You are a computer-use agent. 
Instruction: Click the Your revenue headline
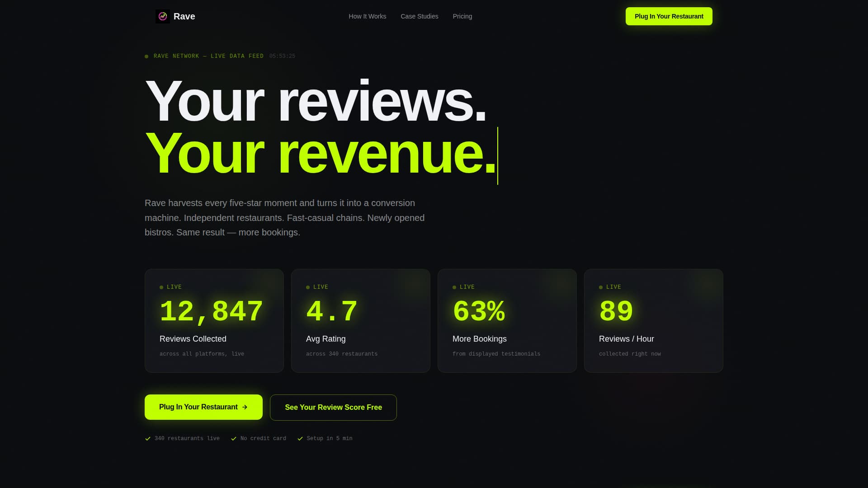pos(321,154)
